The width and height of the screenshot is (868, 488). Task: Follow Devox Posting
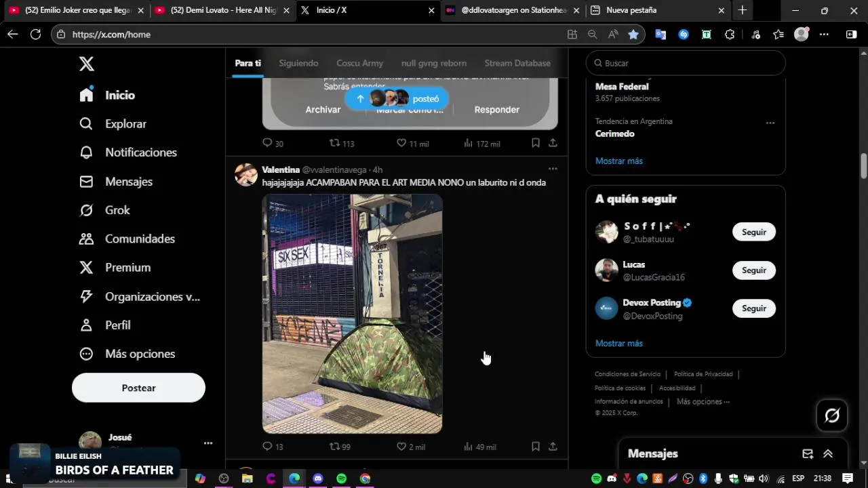pyautogui.click(x=753, y=308)
